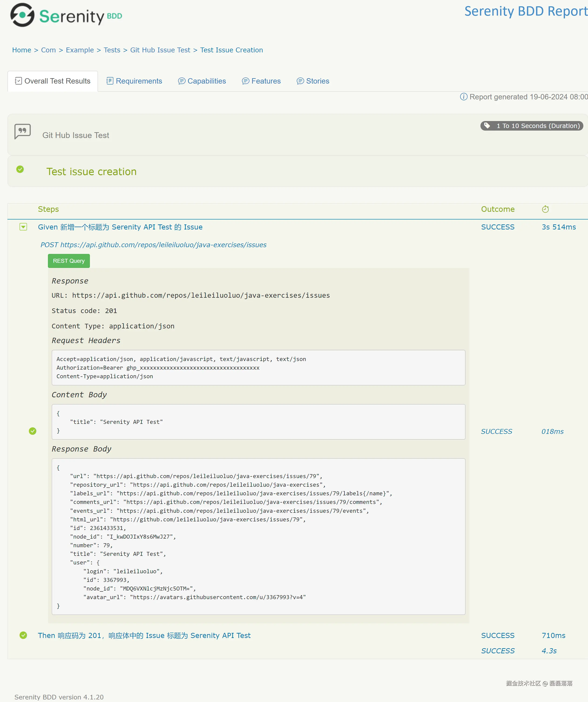The image size is (588, 702).
Task: Open the Example breadcrumb link
Action: click(x=80, y=50)
